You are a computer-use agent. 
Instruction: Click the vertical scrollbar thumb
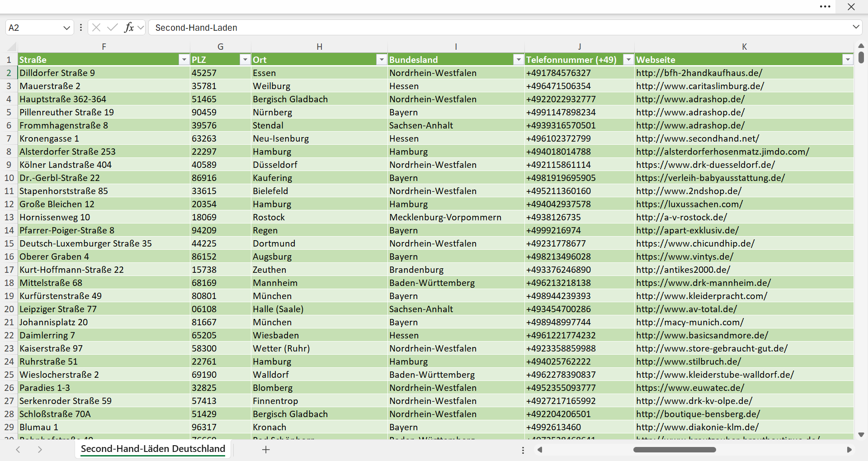(861, 57)
